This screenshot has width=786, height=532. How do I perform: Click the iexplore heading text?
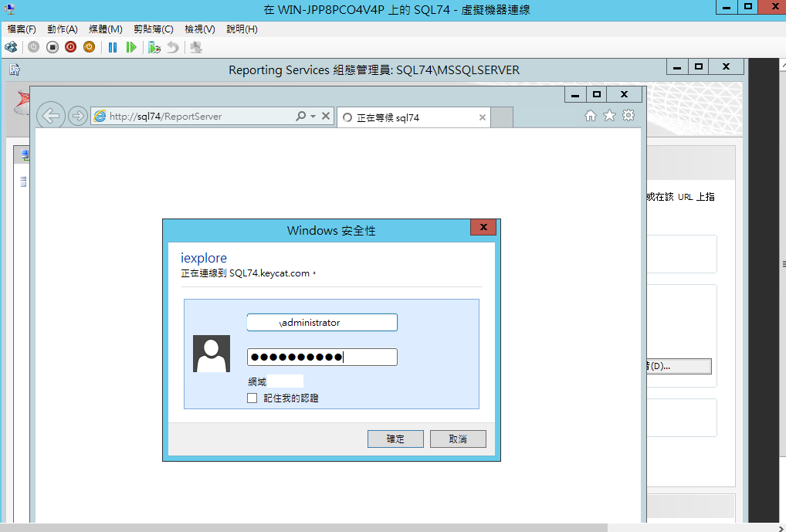(204, 258)
